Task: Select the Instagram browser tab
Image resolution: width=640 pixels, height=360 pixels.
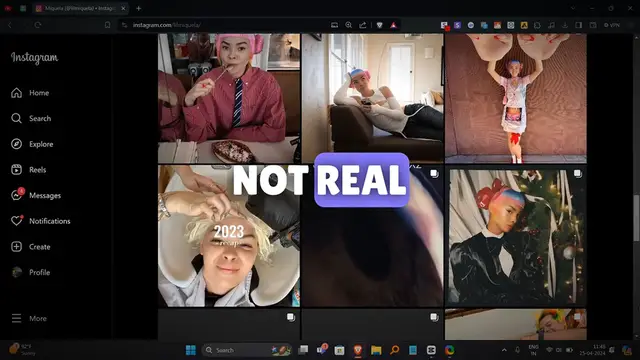Action: click(80, 8)
